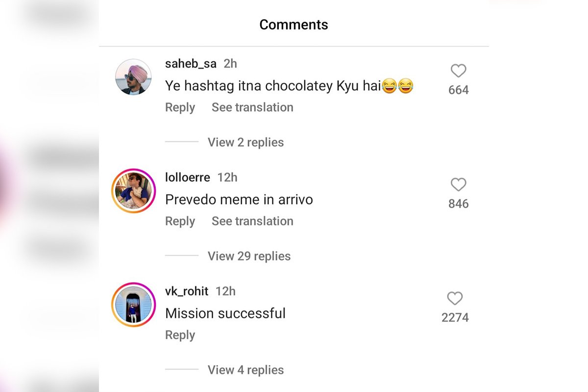See translation of saheb_sa's comment
The width and height of the screenshot is (588, 392).
point(252,107)
